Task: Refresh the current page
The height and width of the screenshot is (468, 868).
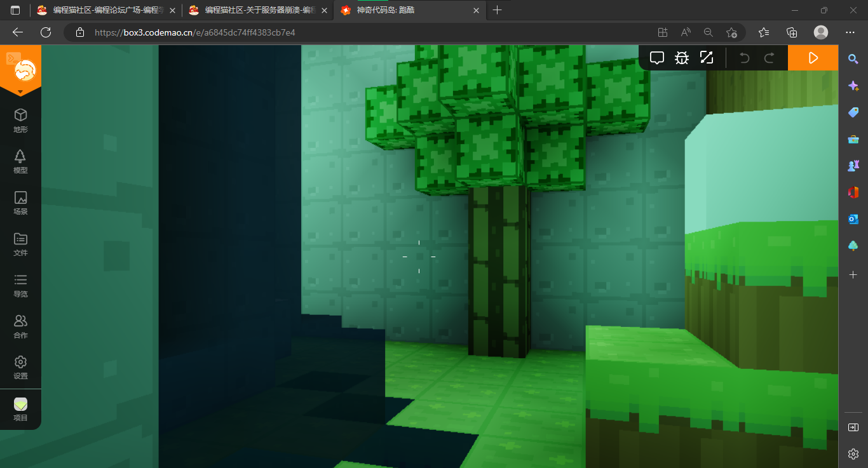Action: [46, 32]
